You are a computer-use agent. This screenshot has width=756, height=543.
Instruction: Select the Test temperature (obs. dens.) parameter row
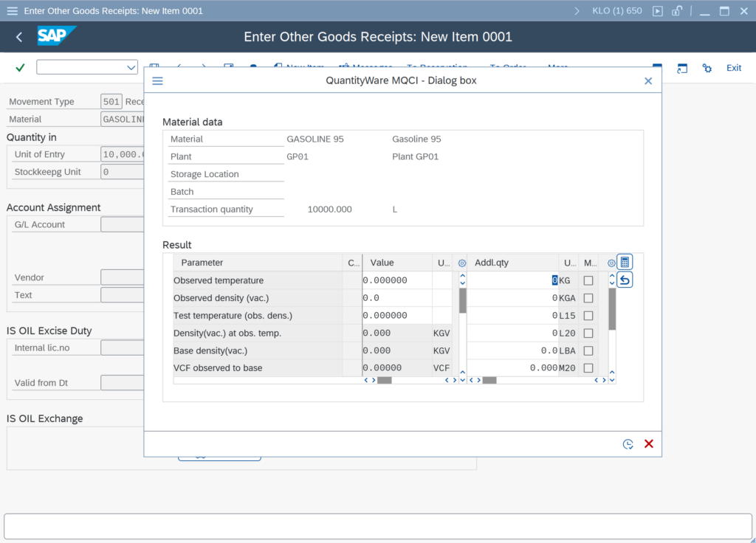click(258, 316)
